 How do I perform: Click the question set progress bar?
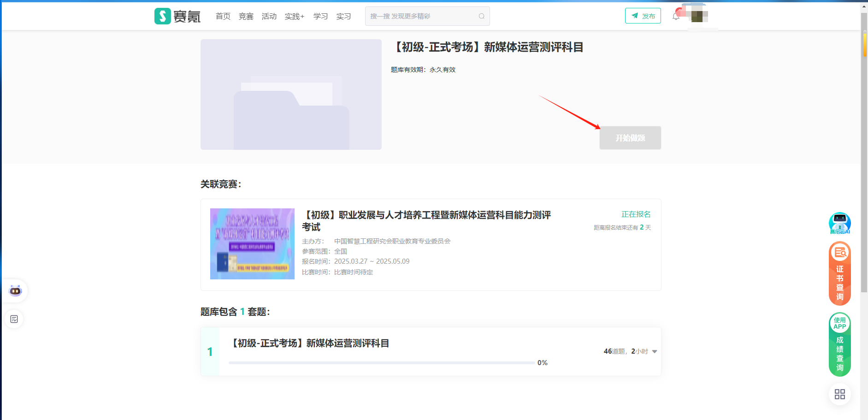click(382, 363)
